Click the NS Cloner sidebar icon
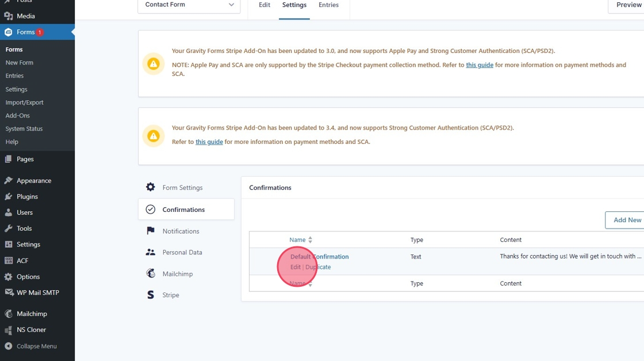 9,330
